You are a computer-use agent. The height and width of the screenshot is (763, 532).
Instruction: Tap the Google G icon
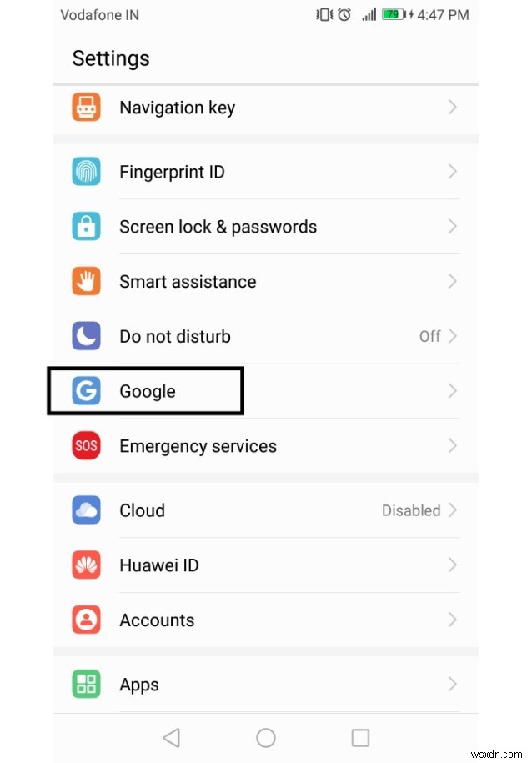click(86, 391)
